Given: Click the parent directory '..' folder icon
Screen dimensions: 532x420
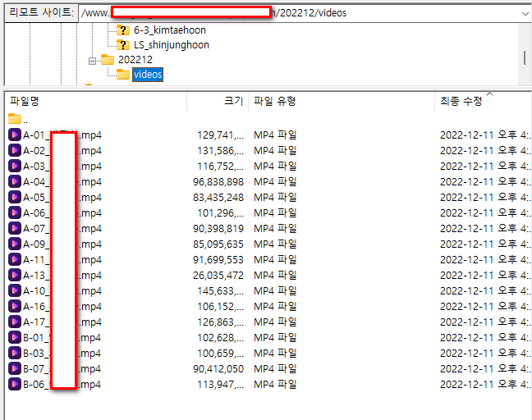Looking at the screenshot, I should click(x=15, y=119).
